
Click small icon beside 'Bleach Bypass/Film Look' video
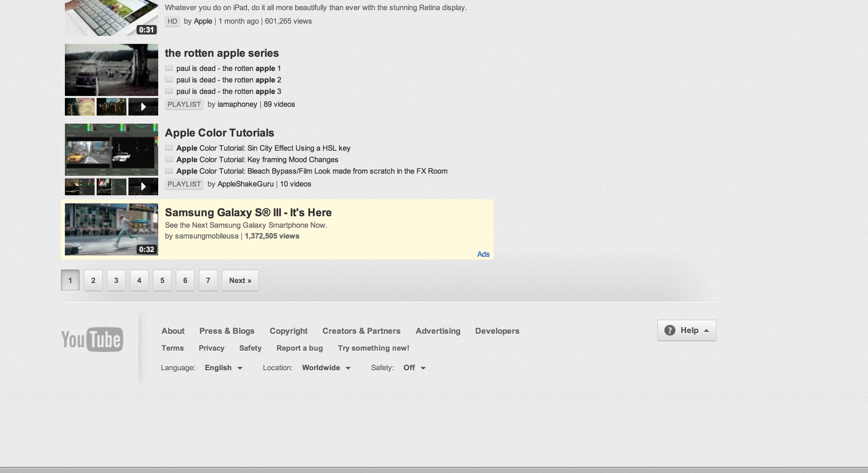pos(169,171)
